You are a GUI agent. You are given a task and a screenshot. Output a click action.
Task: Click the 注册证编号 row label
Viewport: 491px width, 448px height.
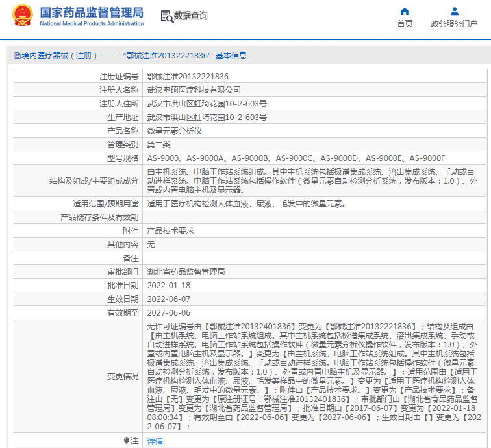pos(119,77)
